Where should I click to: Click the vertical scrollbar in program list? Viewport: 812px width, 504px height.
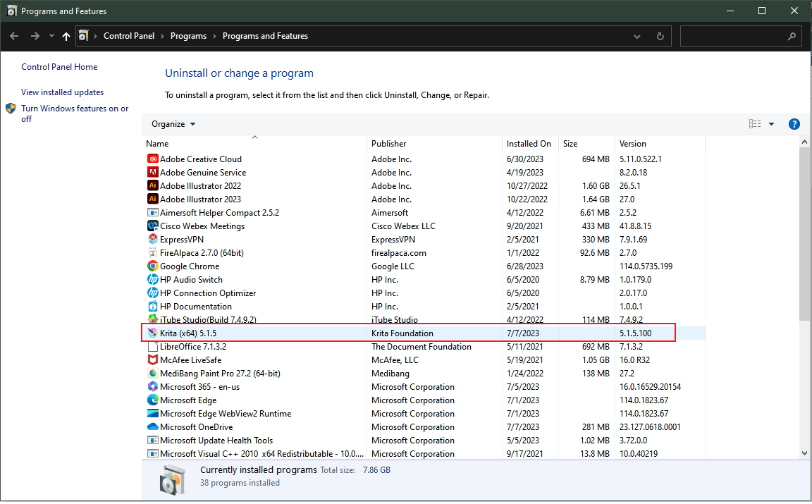805,233
